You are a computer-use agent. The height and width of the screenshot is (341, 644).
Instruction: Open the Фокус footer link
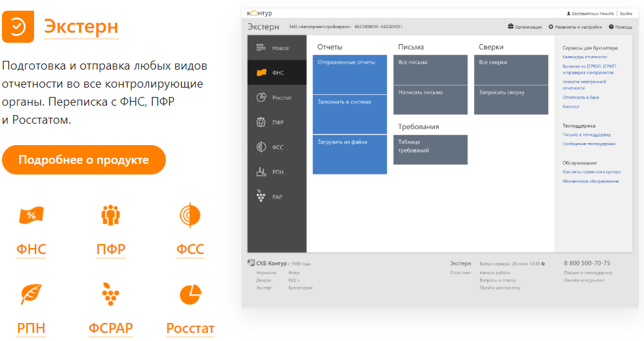(294, 273)
